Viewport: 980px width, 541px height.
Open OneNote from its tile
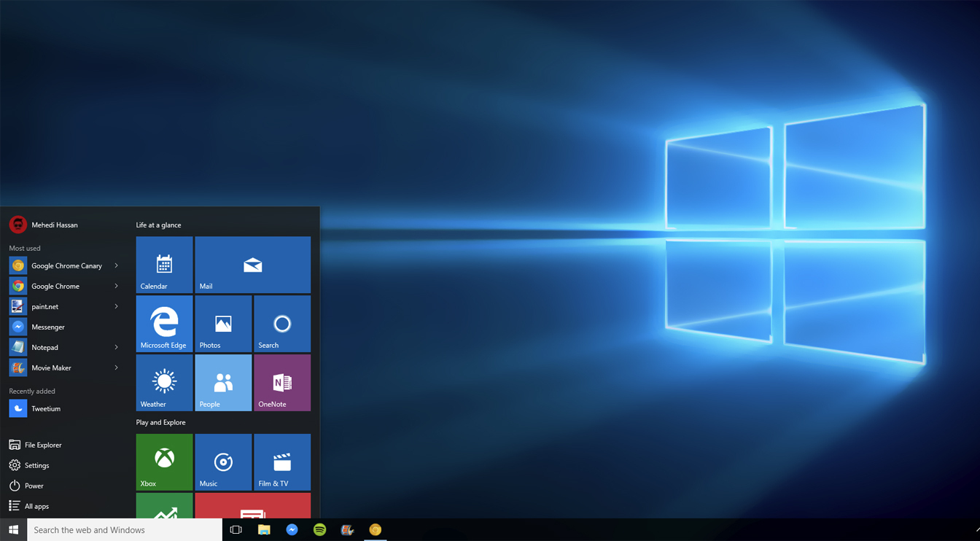click(281, 382)
